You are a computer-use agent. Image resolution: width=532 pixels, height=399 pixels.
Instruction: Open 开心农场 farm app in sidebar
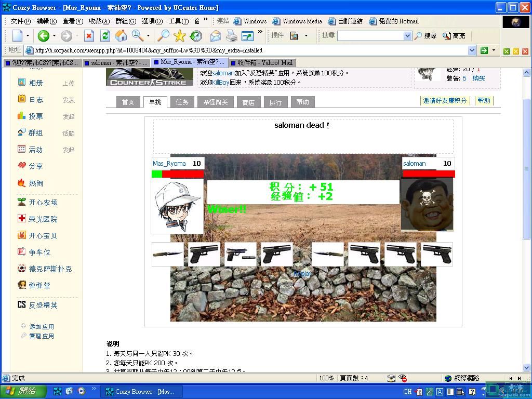[x=43, y=202]
